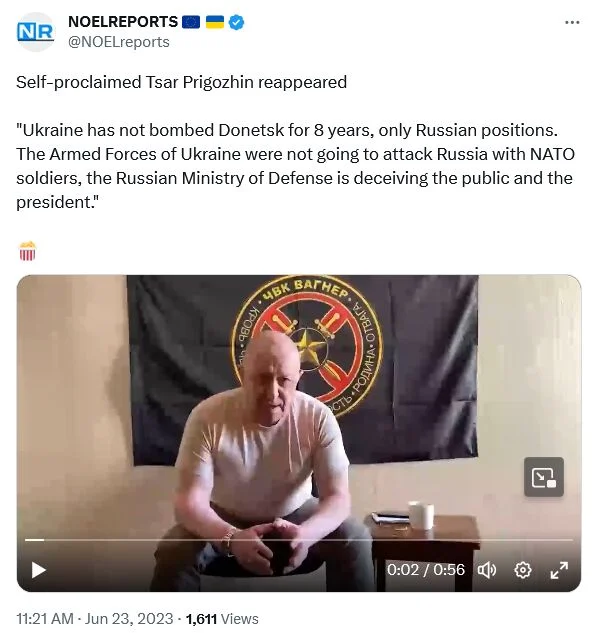Screen dimensions: 598x643
Task: Switch video to mini player mode
Action: tap(544, 477)
